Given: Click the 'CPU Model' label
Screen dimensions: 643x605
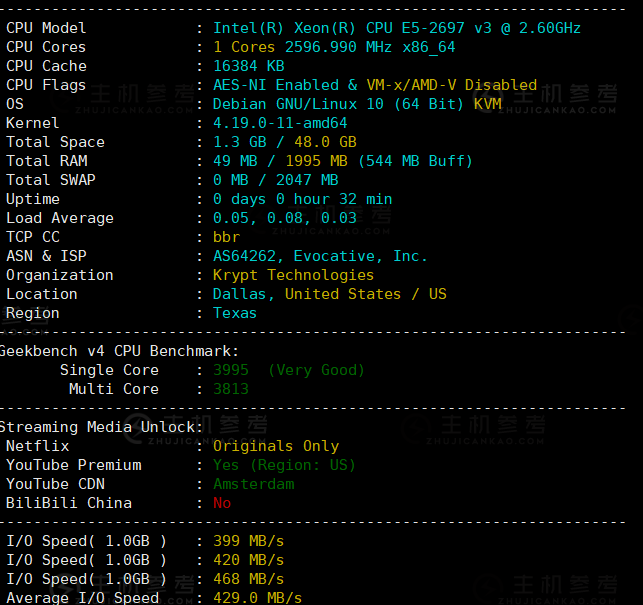Looking at the screenshot, I should click(x=46, y=28).
